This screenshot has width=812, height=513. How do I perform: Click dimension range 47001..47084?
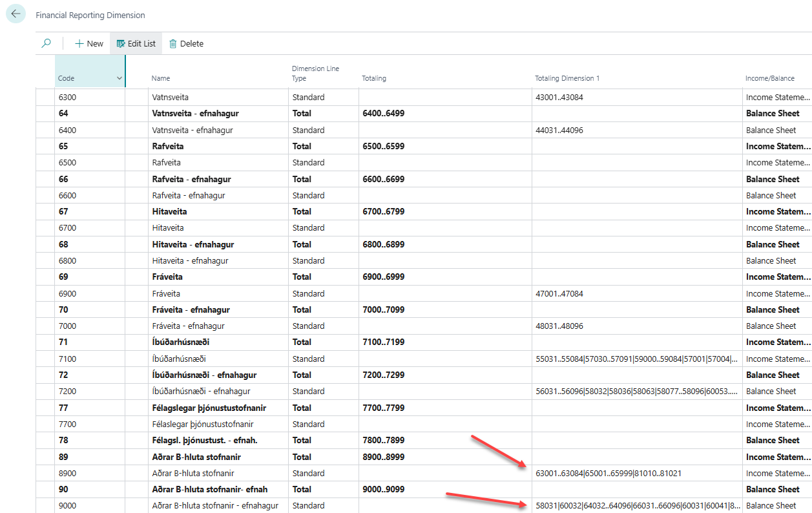559,293
